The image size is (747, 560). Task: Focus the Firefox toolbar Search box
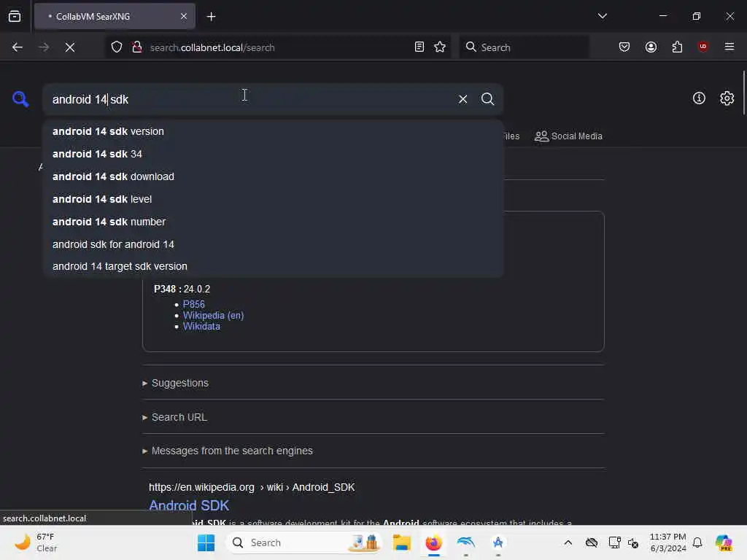pyautogui.click(x=524, y=47)
